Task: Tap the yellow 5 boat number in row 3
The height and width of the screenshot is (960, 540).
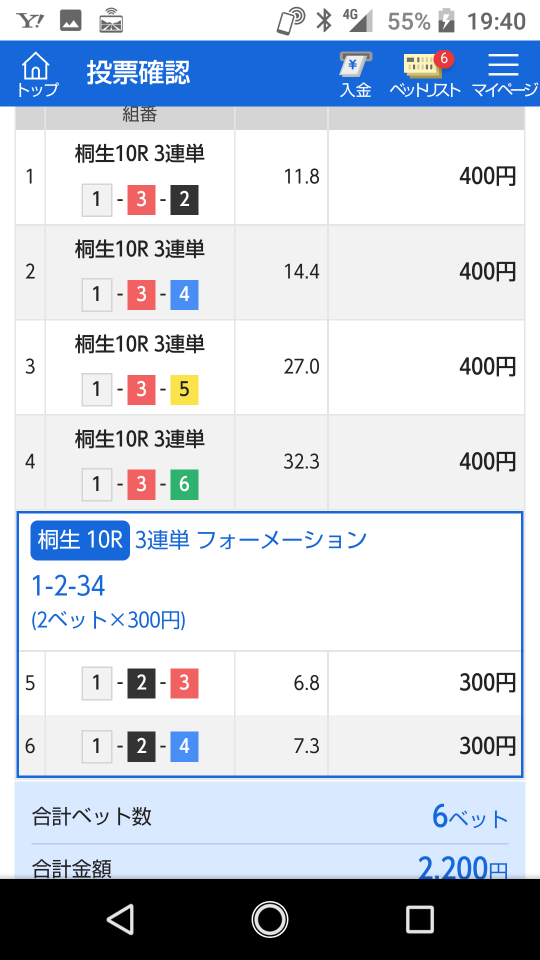Action: coord(184,390)
